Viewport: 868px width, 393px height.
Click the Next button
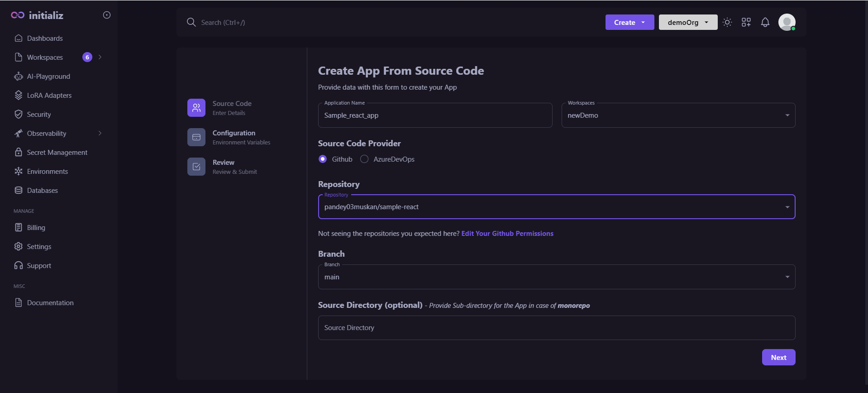779,357
